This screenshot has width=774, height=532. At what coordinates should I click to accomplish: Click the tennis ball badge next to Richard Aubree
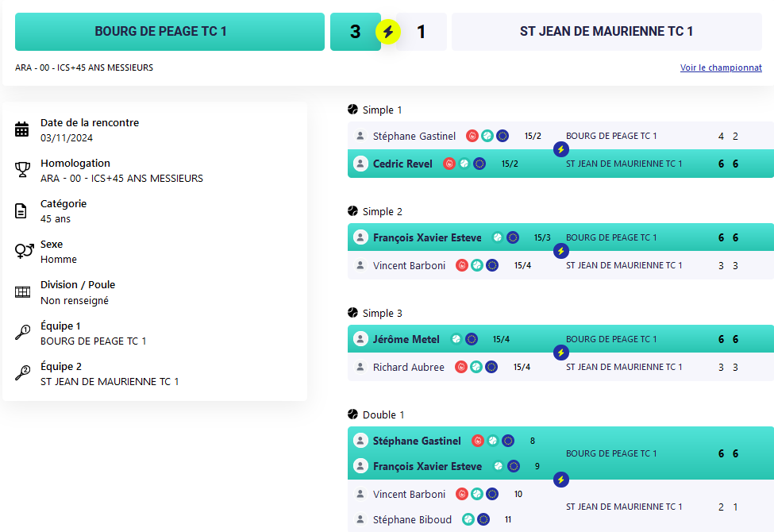(x=476, y=367)
